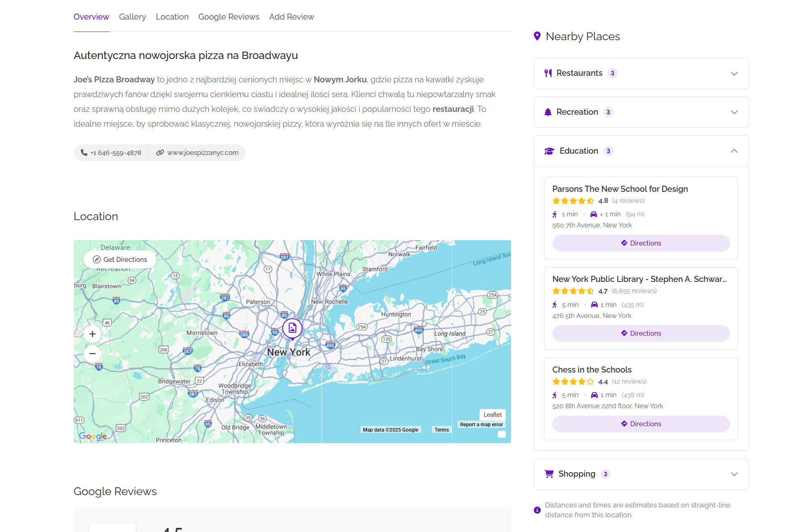Click the Leaflet attribution link
Viewport: 801px width, 532px height.
[x=492, y=415]
